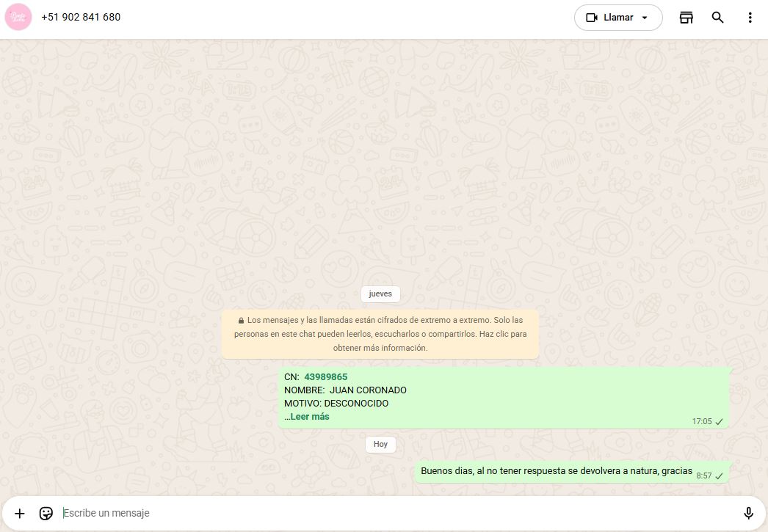Open the business catalog storefront icon
The height and width of the screenshot is (532, 768).
click(687, 18)
